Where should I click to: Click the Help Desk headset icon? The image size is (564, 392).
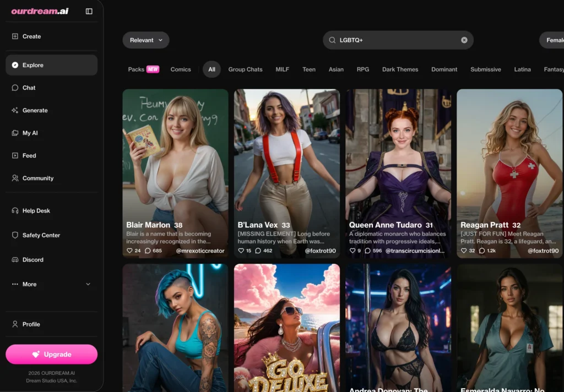[x=15, y=211]
